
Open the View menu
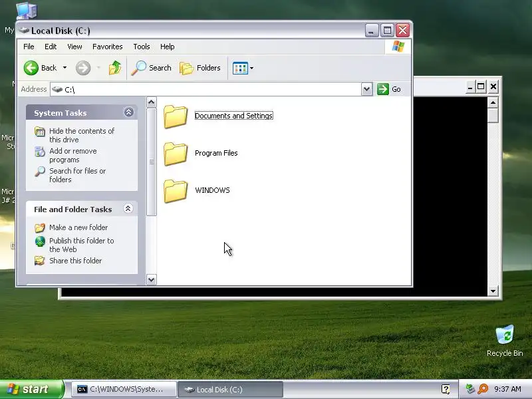74,47
